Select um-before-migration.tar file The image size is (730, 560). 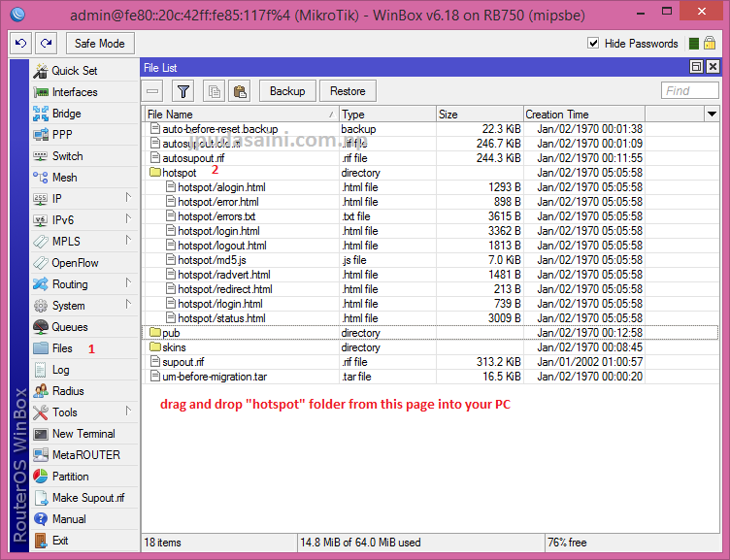[x=430, y=377]
